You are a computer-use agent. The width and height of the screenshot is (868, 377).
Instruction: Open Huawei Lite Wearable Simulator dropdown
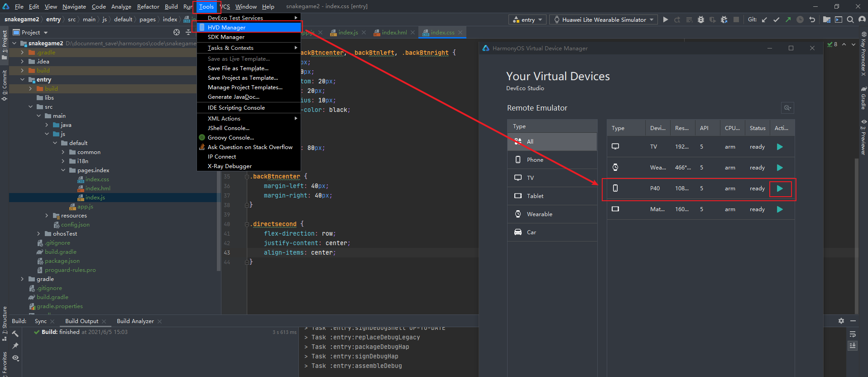click(x=604, y=19)
